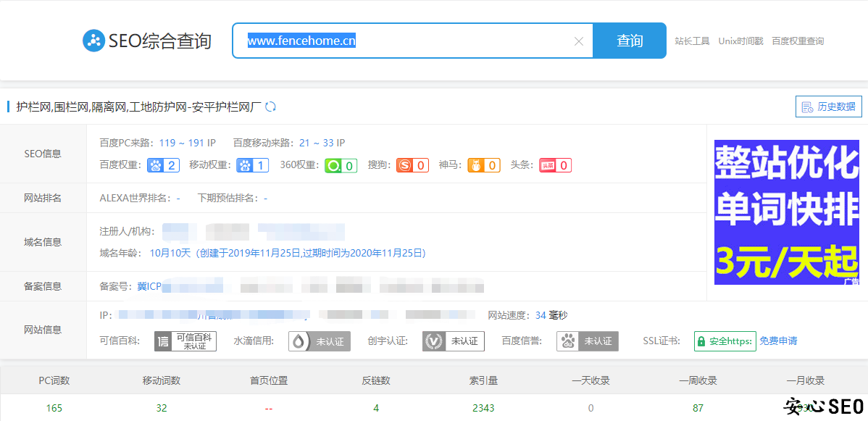Screen dimensions: 868x421
Task: Open the 站长工具 link
Action: coord(692,41)
